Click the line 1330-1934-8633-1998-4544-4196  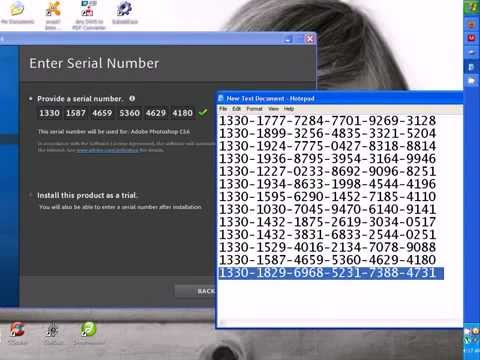point(327,184)
